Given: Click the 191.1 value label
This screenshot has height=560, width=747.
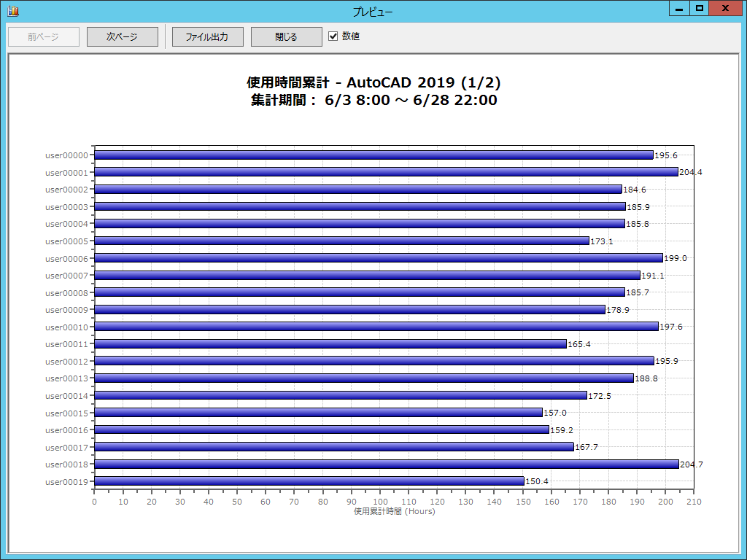Looking at the screenshot, I should pos(653,276).
